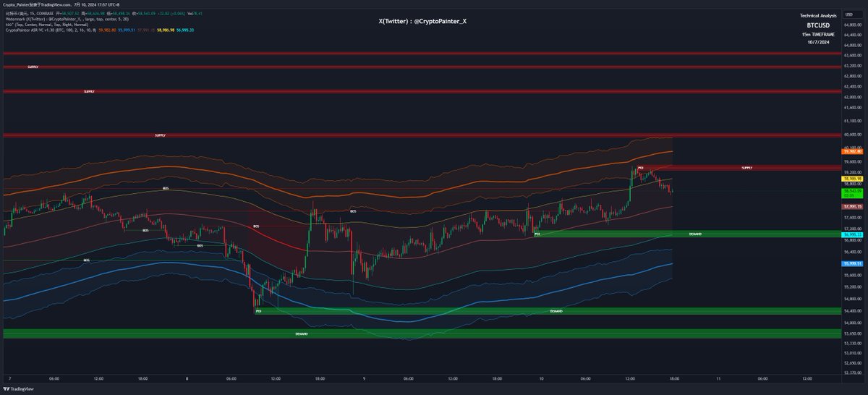Screen dimensions: 868x395
Task: Click 64,800.00 on the price scale
Action: 851,24
